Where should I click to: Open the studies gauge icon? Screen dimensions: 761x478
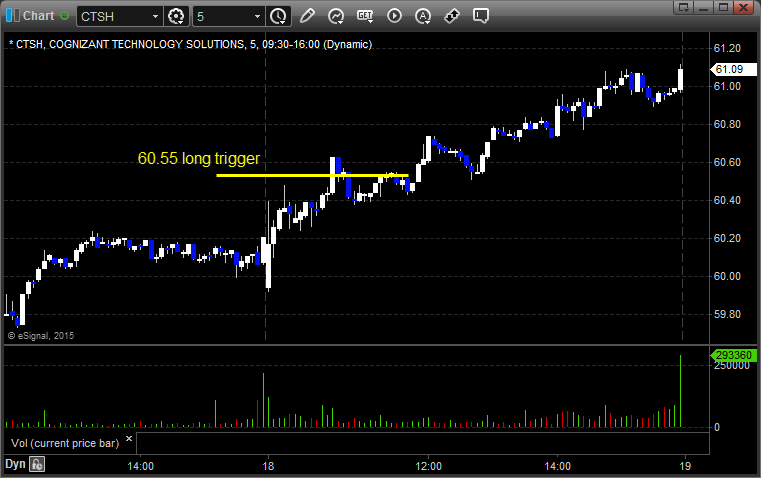point(336,16)
